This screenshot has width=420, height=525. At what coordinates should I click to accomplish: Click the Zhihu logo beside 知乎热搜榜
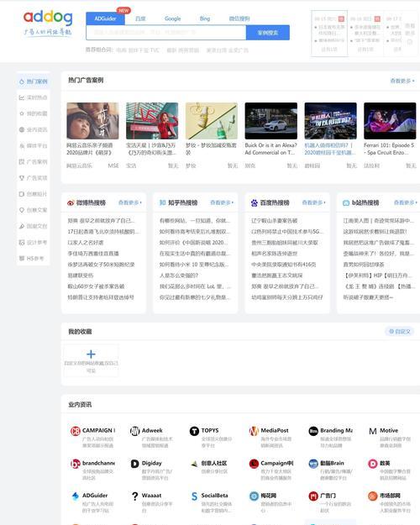162,202
